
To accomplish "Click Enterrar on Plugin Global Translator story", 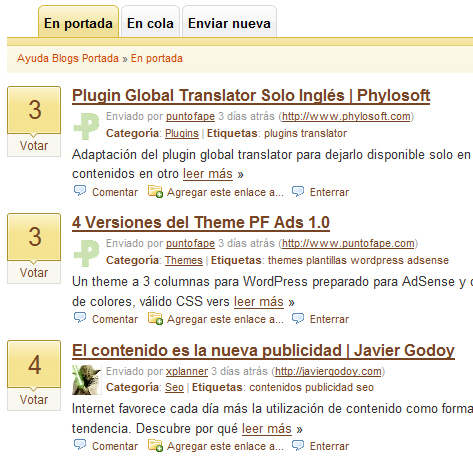I will click(x=329, y=192).
